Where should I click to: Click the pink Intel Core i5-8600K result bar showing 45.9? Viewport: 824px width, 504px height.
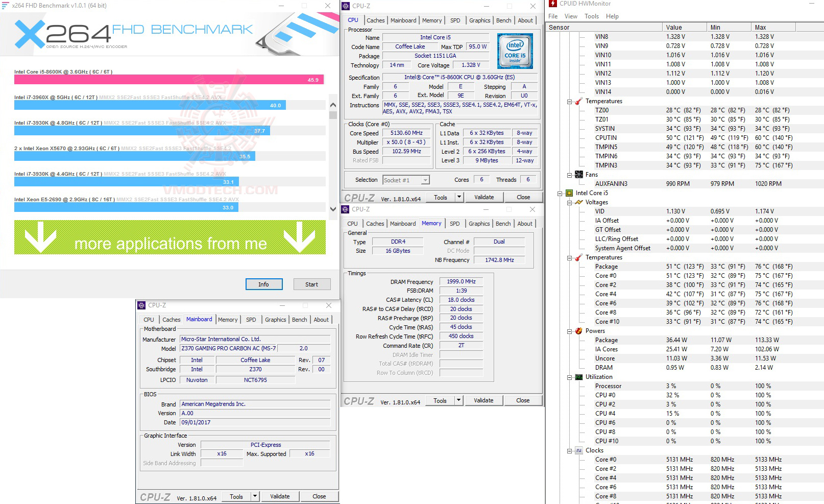tap(168, 80)
